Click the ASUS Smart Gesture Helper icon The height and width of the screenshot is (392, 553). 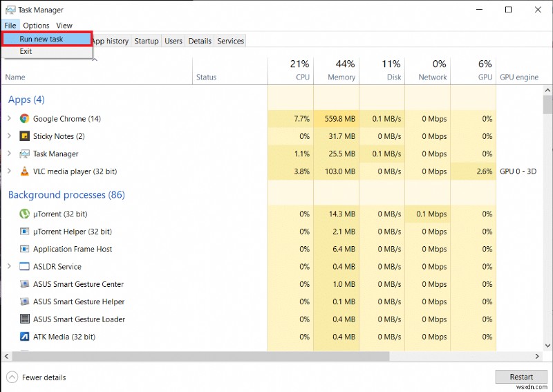click(x=24, y=301)
